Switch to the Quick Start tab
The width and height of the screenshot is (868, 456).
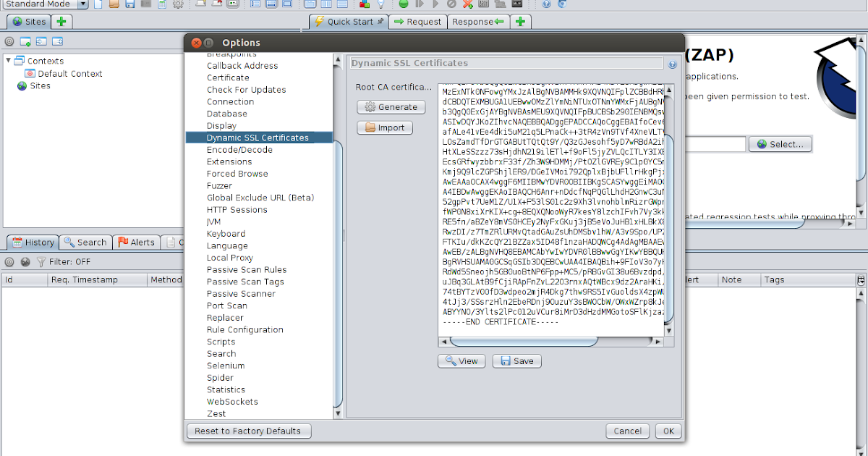click(349, 22)
